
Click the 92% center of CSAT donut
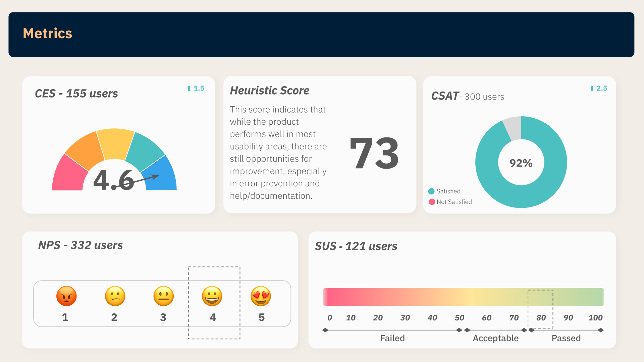pos(521,163)
